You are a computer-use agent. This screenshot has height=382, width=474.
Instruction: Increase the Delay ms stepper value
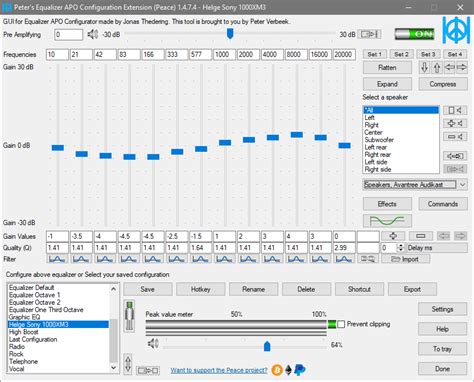click(x=400, y=246)
